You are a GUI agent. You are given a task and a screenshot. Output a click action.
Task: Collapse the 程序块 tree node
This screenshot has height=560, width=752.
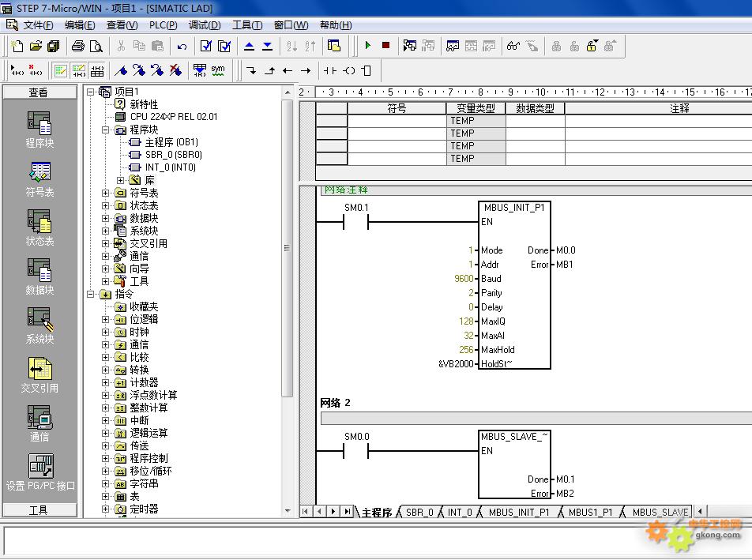coord(105,130)
